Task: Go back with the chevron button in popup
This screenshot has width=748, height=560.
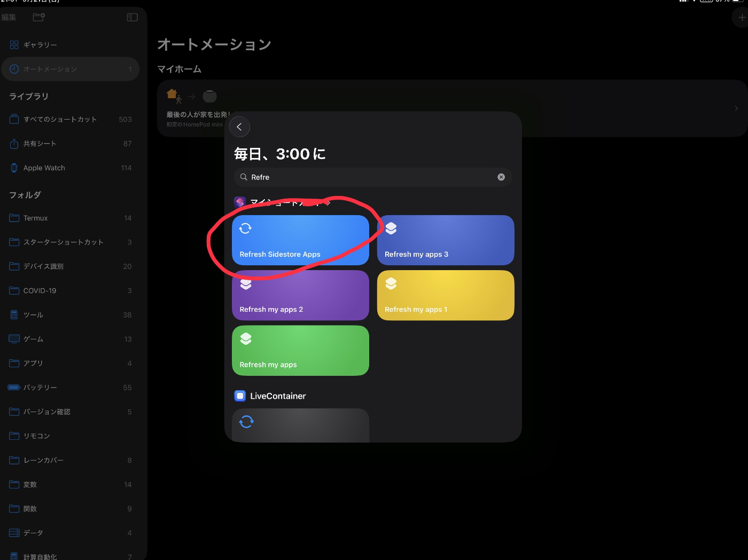Action: coord(239,127)
